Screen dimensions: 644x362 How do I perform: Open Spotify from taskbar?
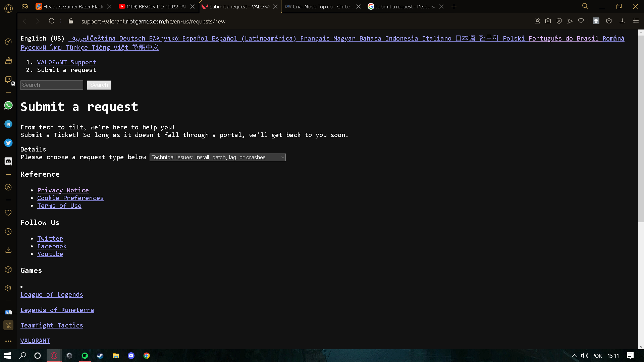point(85,356)
